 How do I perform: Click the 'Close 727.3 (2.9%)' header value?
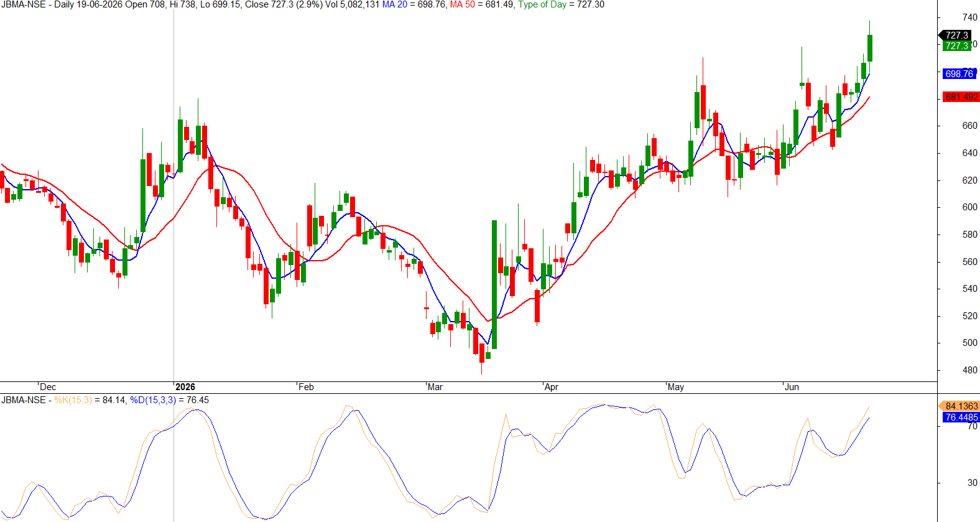click(284, 4)
